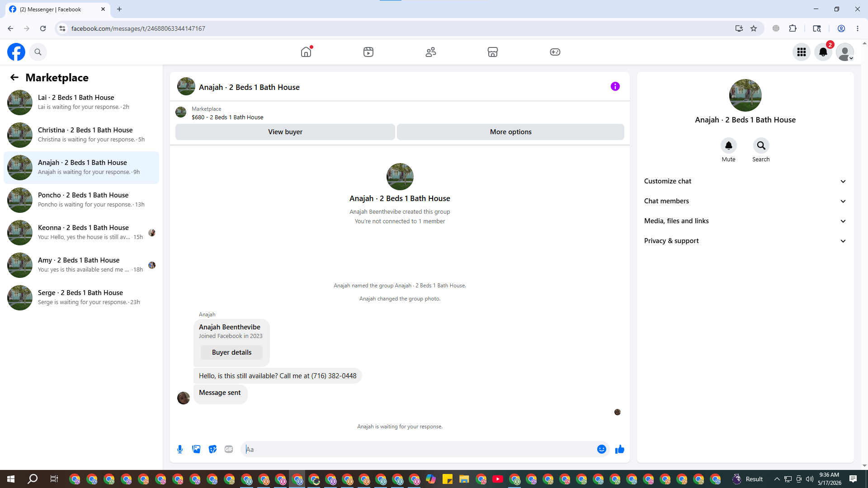Open conversation information purple icon
The height and width of the screenshot is (488, 868).
(615, 86)
